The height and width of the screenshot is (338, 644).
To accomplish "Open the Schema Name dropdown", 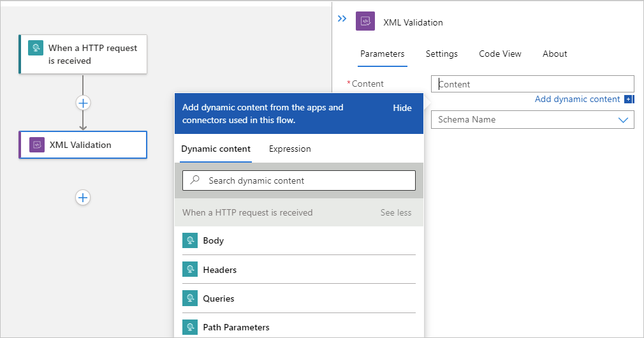I will click(623, 120).
